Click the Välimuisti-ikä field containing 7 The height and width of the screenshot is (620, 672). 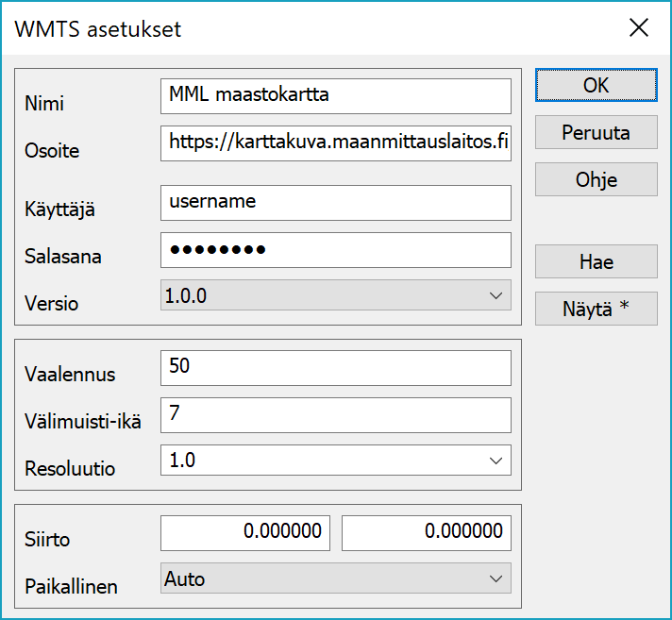click(335, 414)
